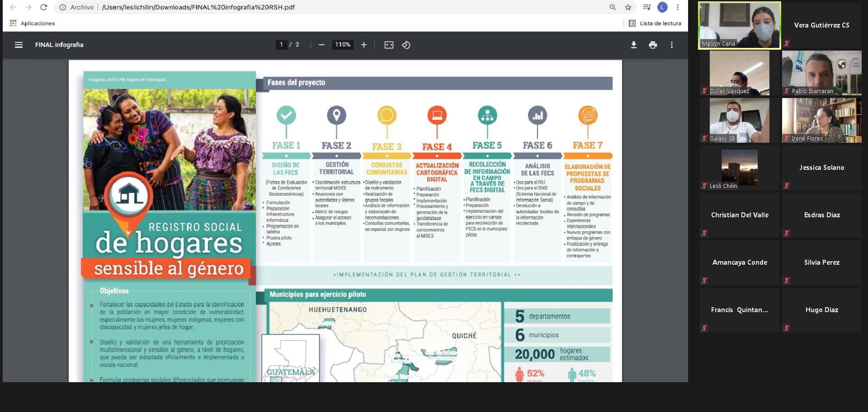Click the PDF page number field

click(x=281, y=45)
